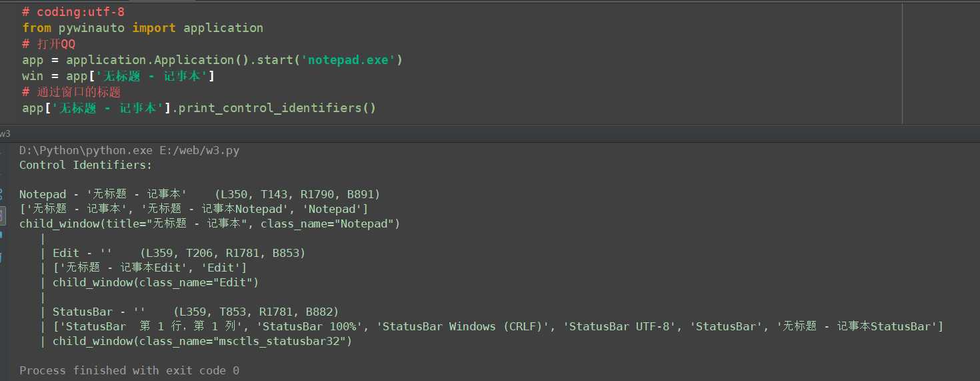This screenshot has height=381, width=980.
Task: Select the w3 run tab
Action: pos(5,133)
